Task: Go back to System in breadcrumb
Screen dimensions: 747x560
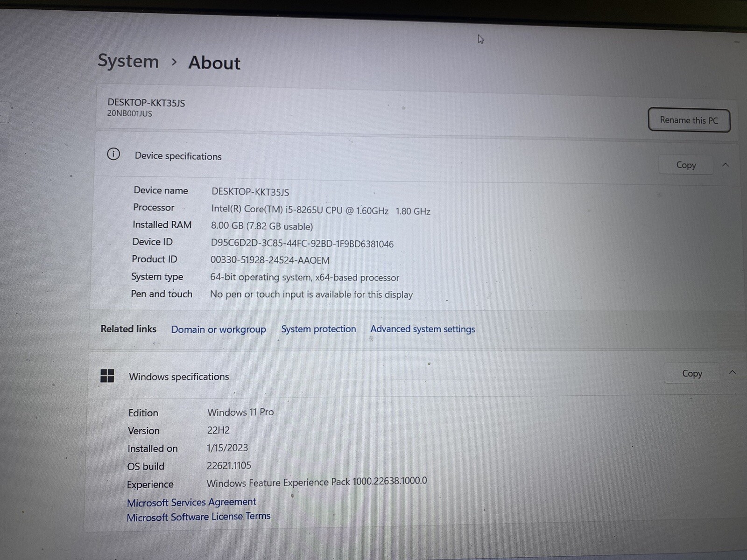Action: click(128, 61)
